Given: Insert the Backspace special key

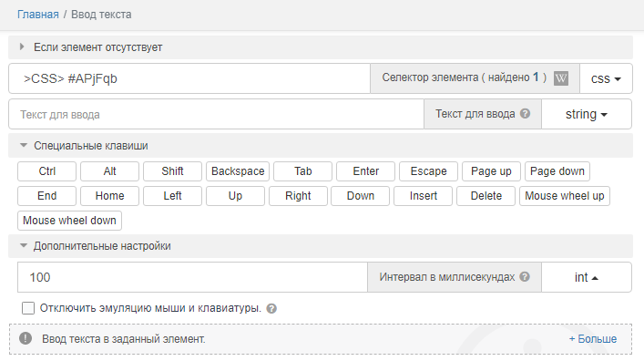Looking at the screenshot, I should click(x=238, y=171).
